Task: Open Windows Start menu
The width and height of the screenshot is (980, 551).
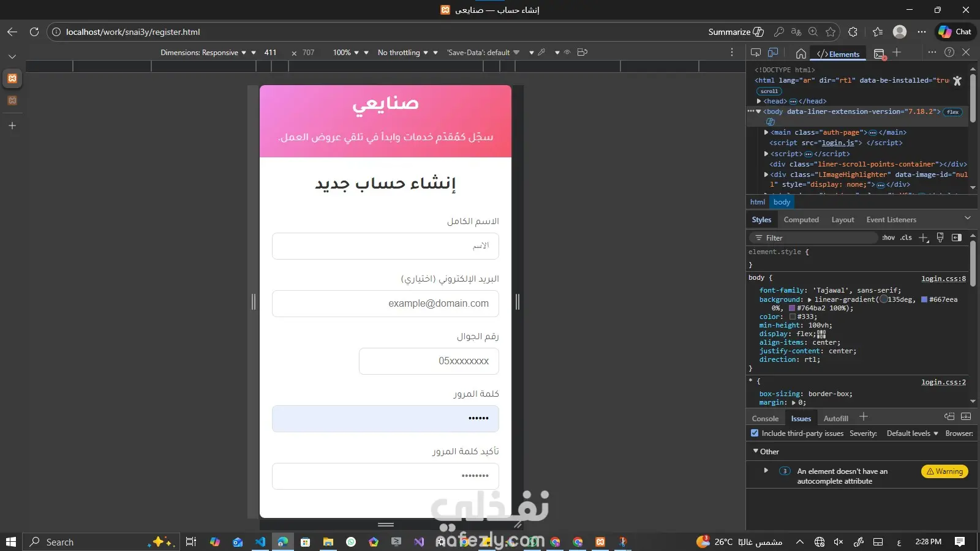Action: [10, 542]
